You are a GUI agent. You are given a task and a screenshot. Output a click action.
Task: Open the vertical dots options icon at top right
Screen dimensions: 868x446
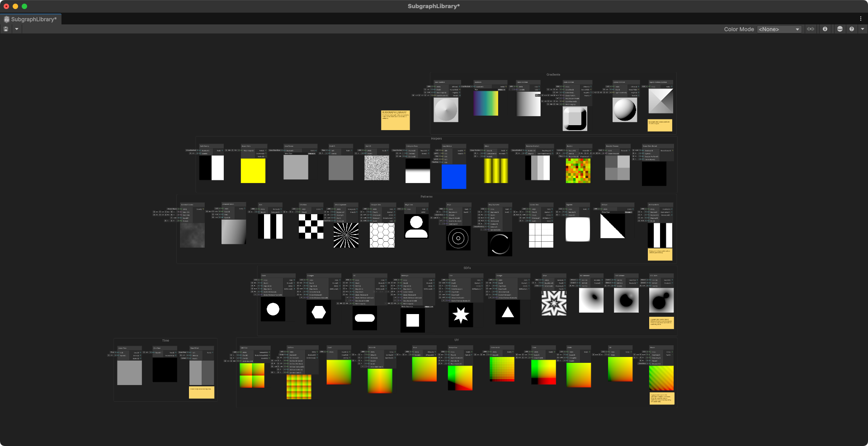862,19
